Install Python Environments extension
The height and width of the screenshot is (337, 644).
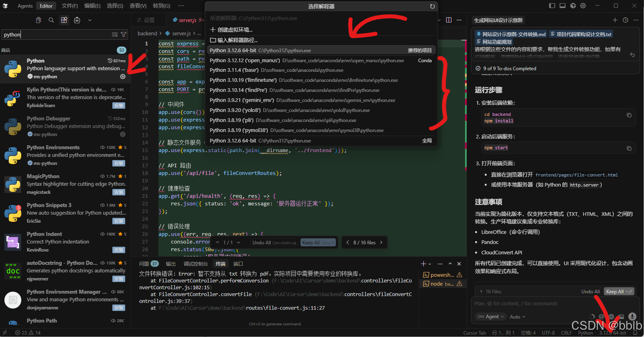click(x=119, y=163)
